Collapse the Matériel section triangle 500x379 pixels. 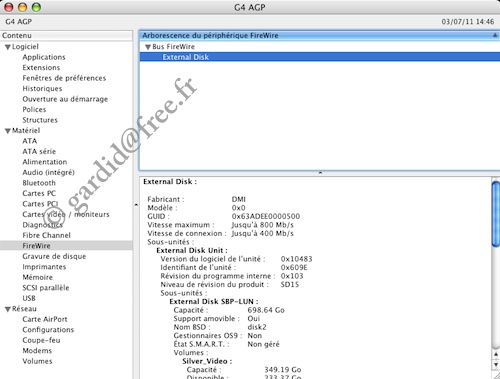click(8, 131)
